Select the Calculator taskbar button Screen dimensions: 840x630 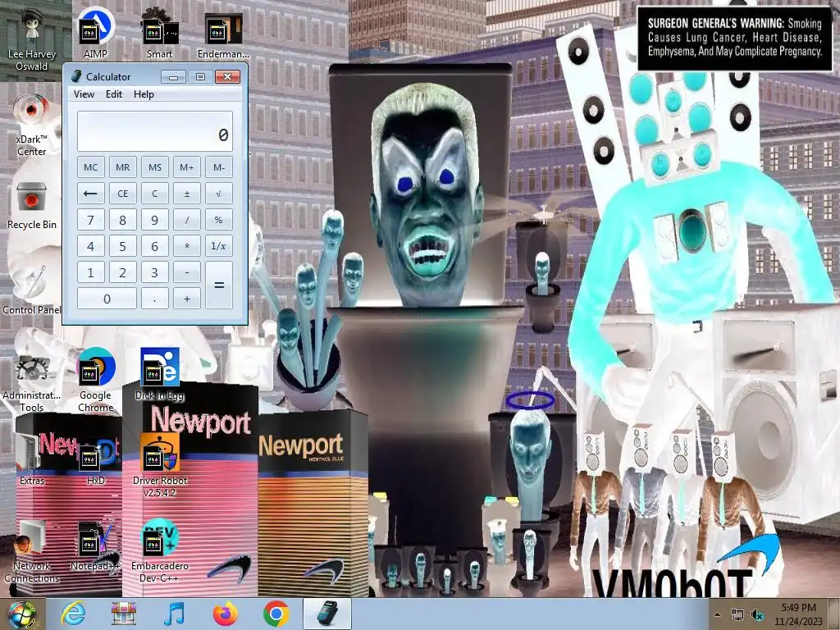[326, 614]
